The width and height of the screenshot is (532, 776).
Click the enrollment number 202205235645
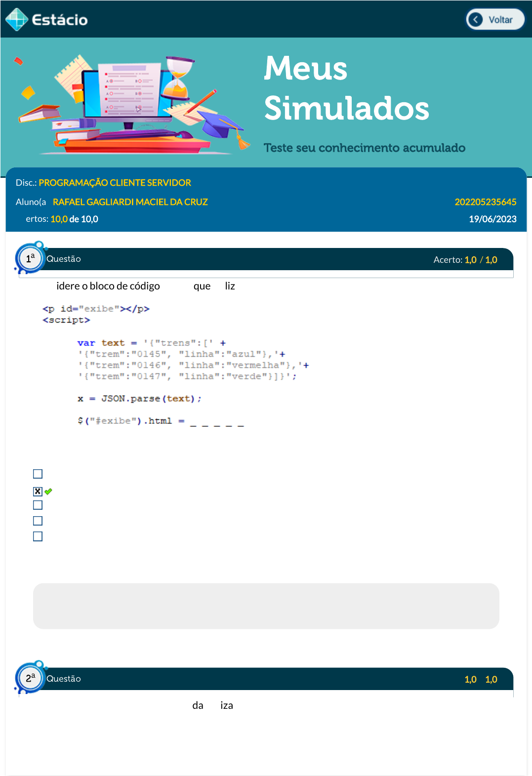(485, 202)
